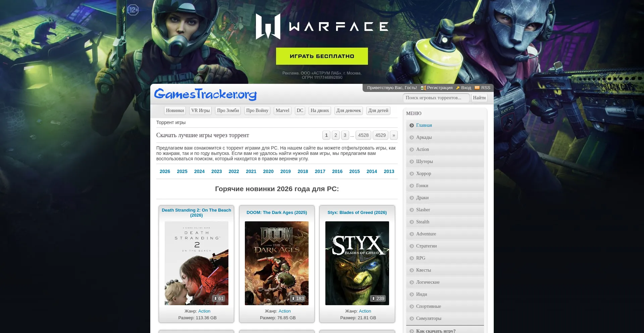The height and width of the screenshot is (333, 644).
Task: Filter games by year 2025
Action: [x=182, y=171]
